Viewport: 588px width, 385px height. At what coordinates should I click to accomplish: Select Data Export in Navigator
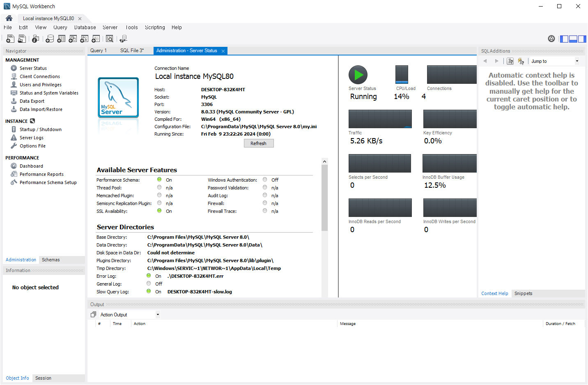tap(32, 101)
